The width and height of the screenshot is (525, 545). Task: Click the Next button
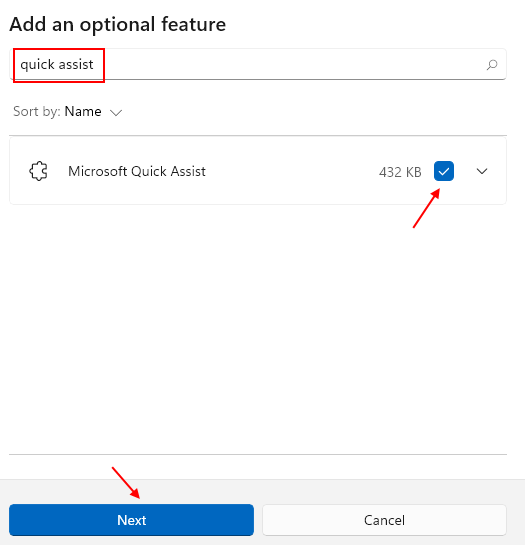[131, 520]
